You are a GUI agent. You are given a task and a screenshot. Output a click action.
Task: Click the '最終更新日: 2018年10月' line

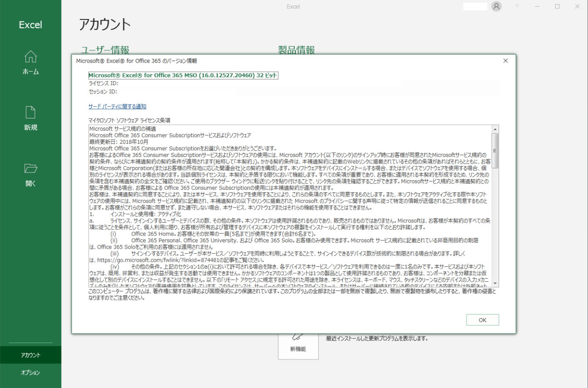point(119,142)
